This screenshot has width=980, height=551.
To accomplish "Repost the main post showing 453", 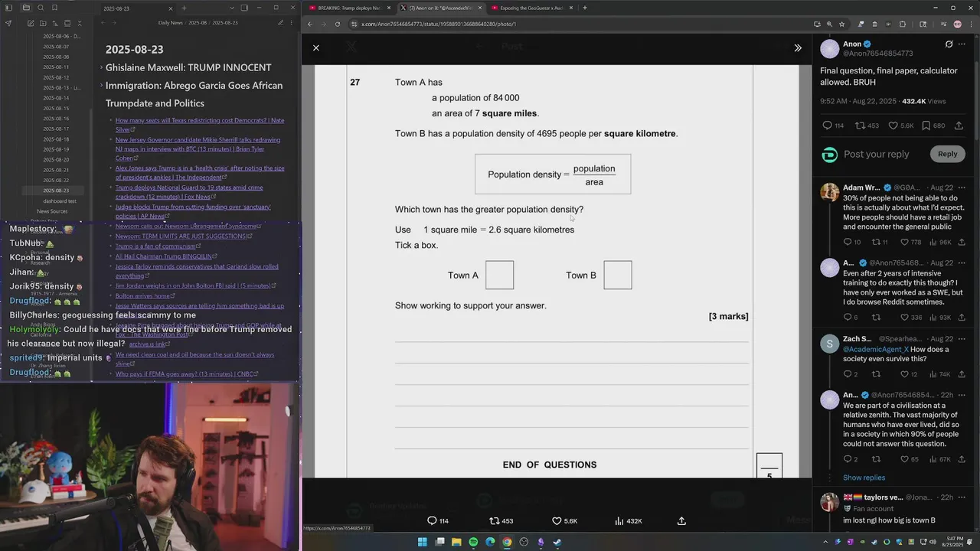I will 867,126.
